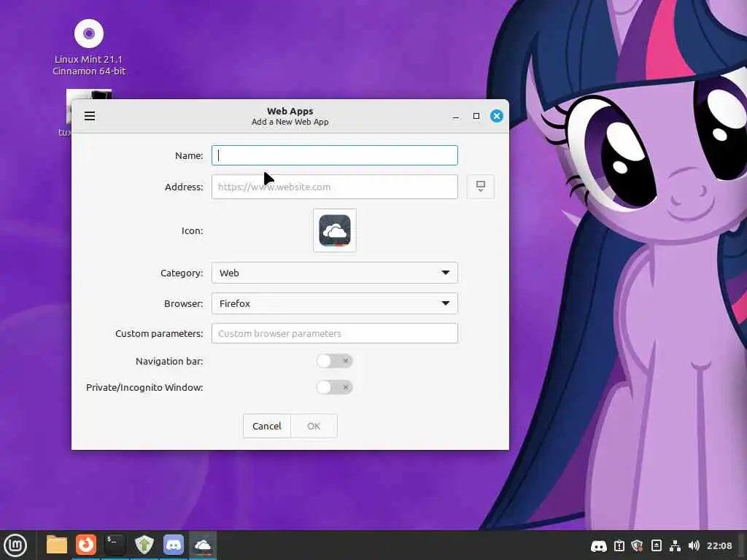
Task: Toggle the Private/Incognito Window switch
Action: 334,387
